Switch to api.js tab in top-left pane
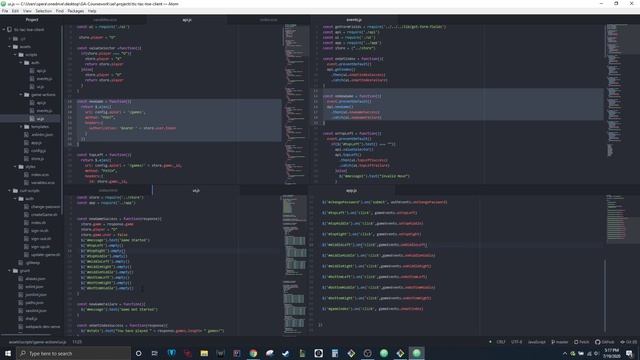Image resolution: width=640 pixels, height=360 pixels. [x=187, y=20]
